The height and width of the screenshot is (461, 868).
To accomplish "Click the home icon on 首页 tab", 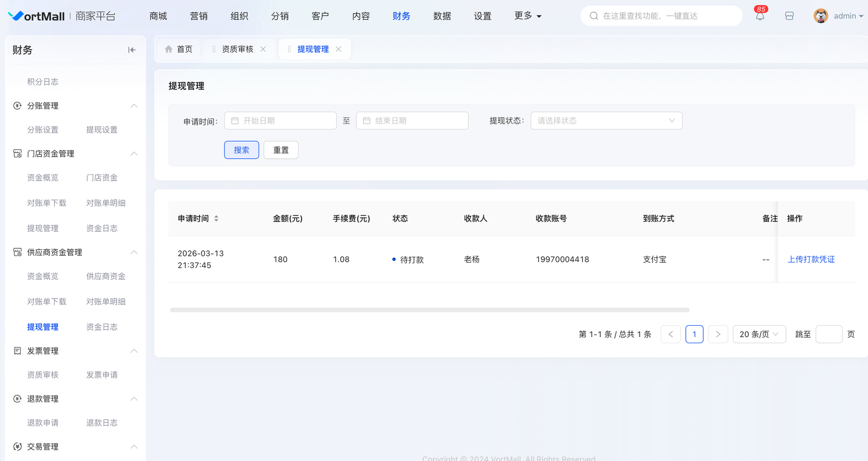I will (169, 49).
